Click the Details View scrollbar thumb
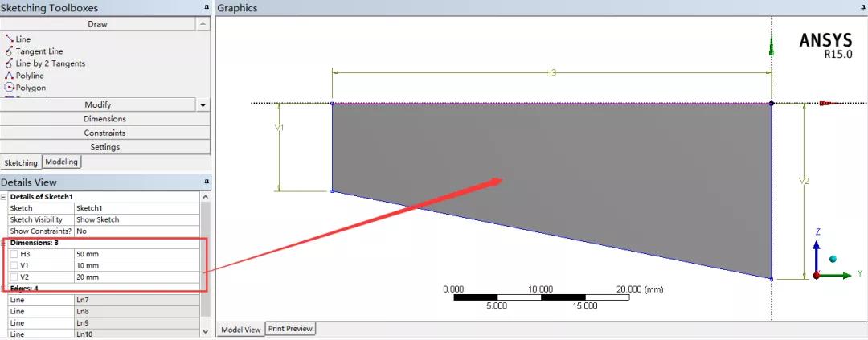Screen dimensions: 868x340 coord(206,259)
